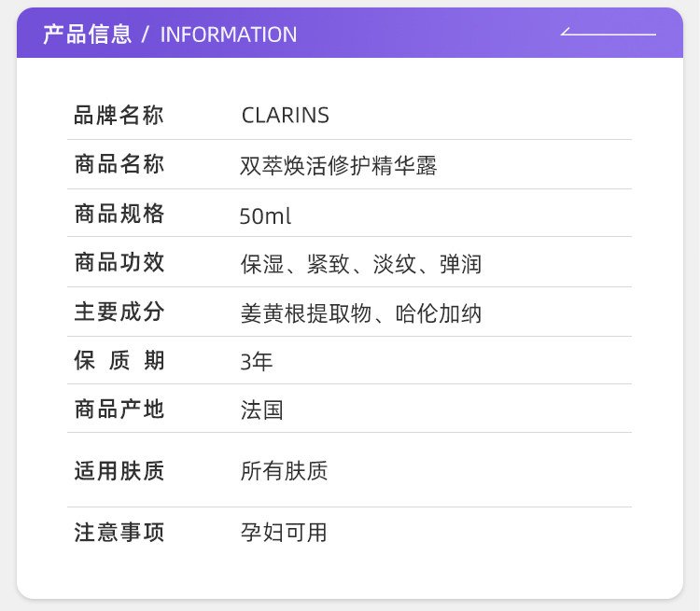The image size is (700, 611).
Task: Select the 适用肤质 row label
Action: tap(119, 470)
